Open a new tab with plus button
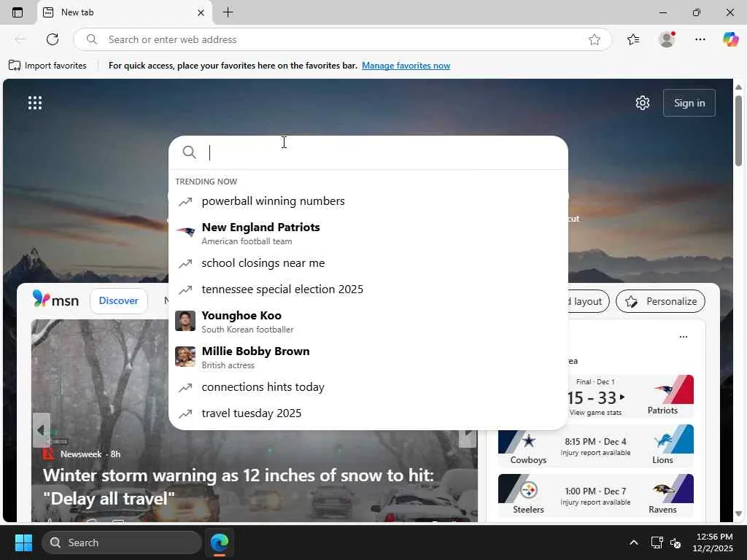The height and width of the screenshot is (560, 747). pyautogui.click(x=228, y=12)
